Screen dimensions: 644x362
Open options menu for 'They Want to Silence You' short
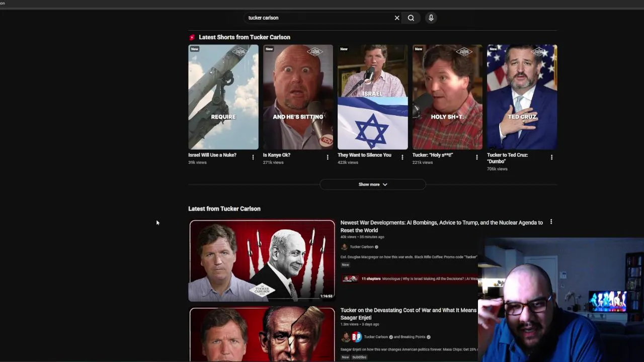click(402, 157)
